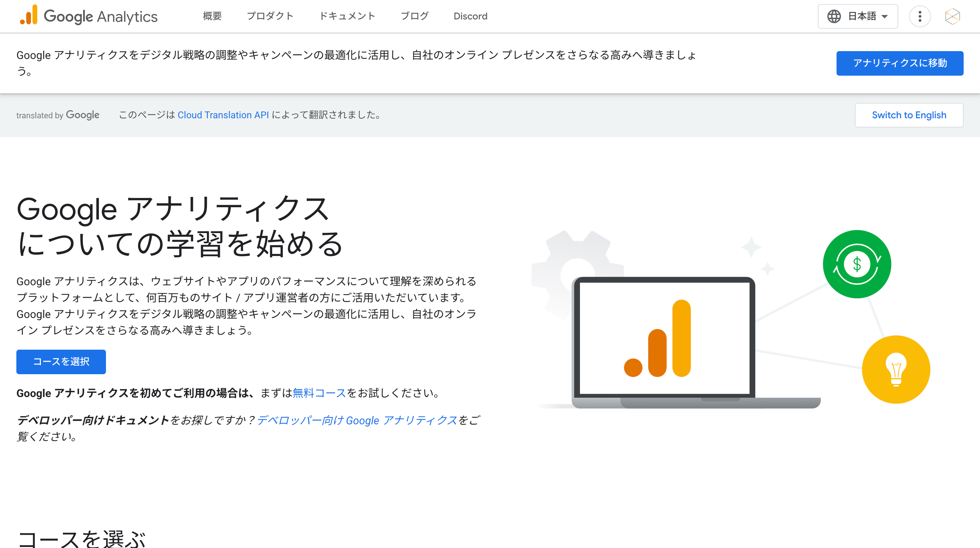
Task: Click the yellow lightbulb circle icon
Action: pos(896,369)
